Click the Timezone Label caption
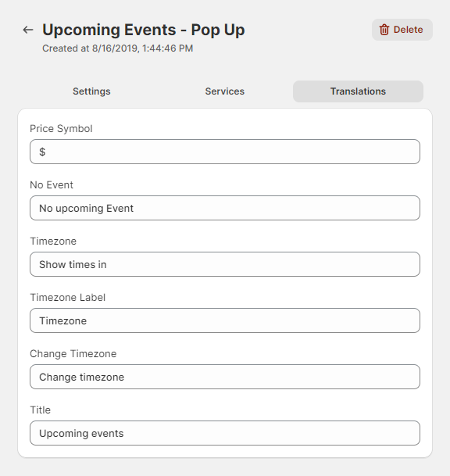Screen dimensions: 450x476 click(68, 298)
